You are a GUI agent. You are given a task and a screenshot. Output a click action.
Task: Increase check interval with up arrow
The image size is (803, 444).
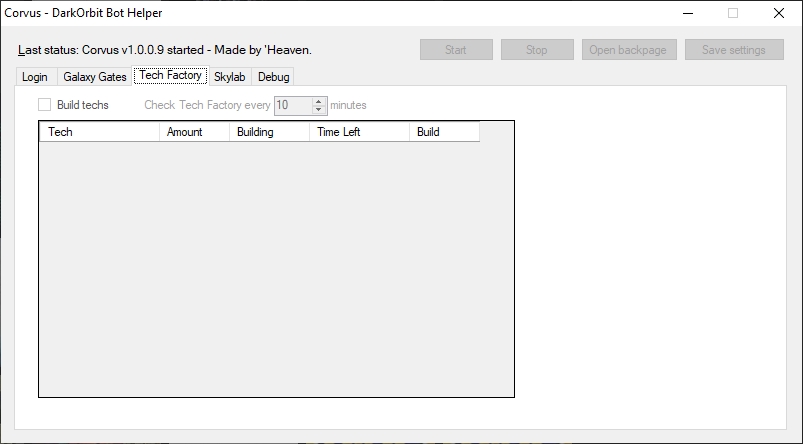coord(319,101)
